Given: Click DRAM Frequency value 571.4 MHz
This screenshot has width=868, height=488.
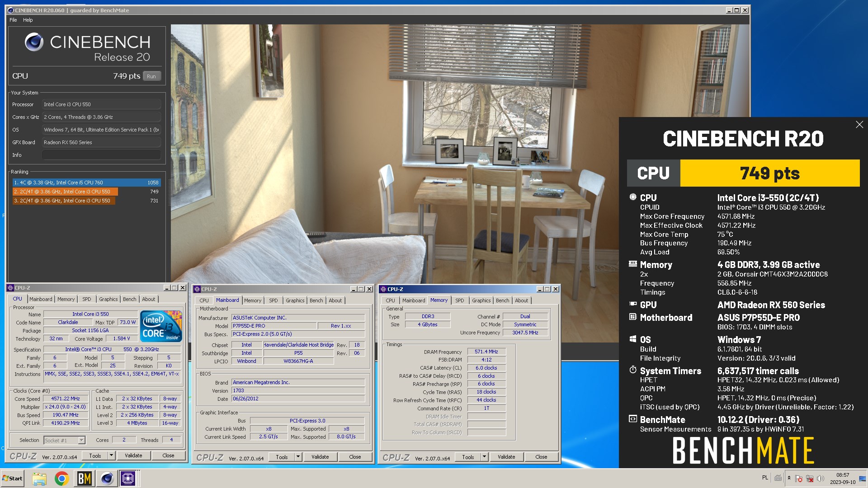Looking at the screenshot, I should click(486, 352).
